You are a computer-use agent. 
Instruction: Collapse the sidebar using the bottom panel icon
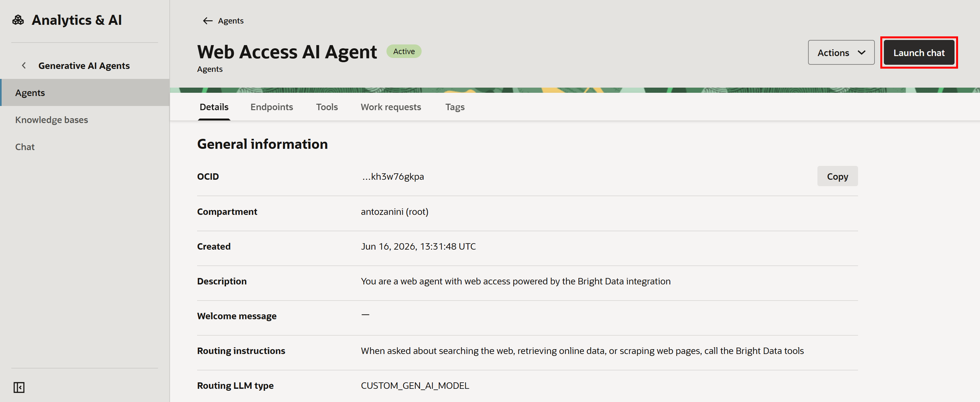(x=19, y=387)
